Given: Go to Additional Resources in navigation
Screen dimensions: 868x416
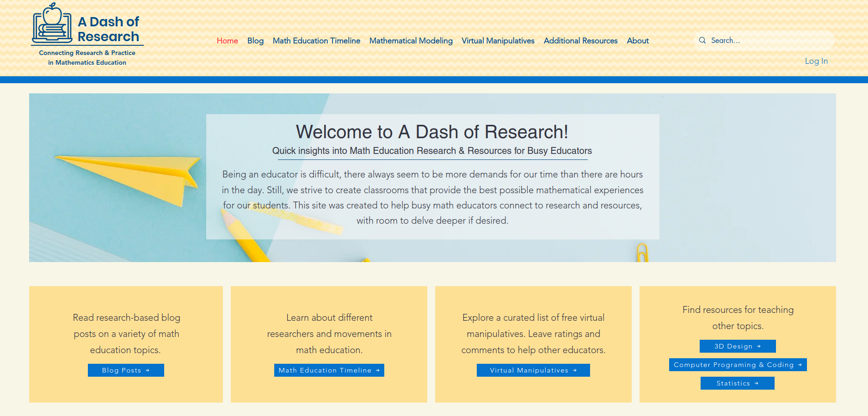Looking at the screenshot, I should coord(580,41).
